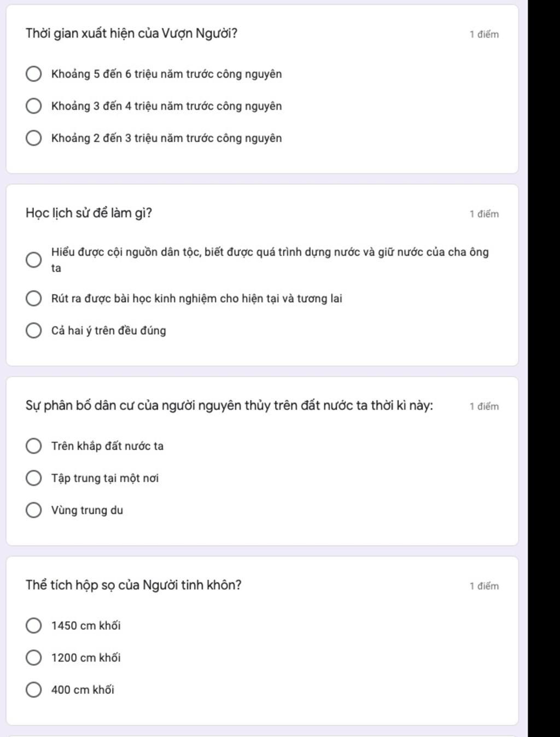The width and height of the screenshot is (560, 737).
Task: Select 'Tập trung tại một nơi' option
Action: (34, 478)
